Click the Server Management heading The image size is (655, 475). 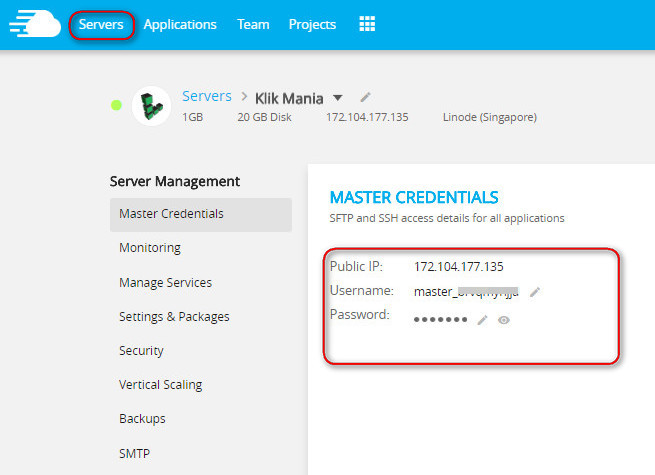tap(175, 181)
